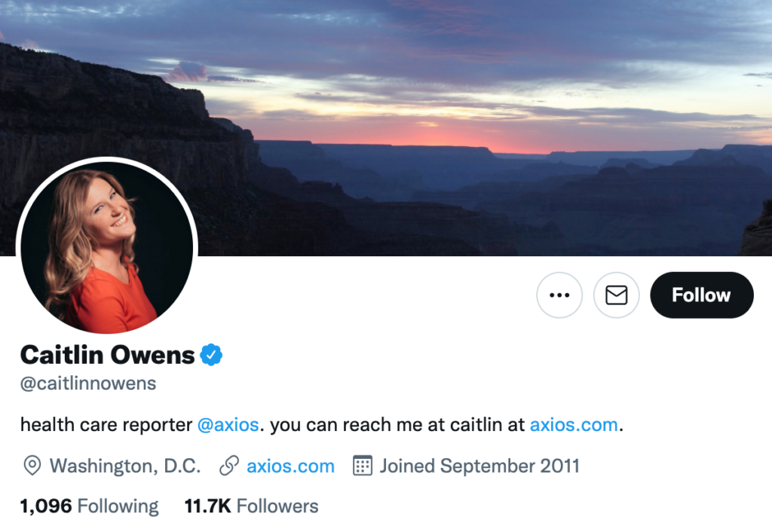Screen dimensions: 772x532
Task: Click the 'health care reporter' bio text
Action: click(106, 425)
